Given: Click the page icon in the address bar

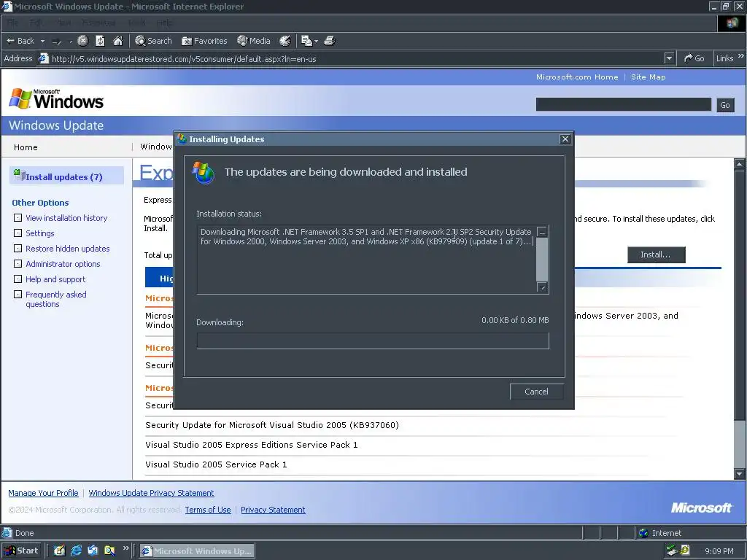Looking at the screenshot, I should point(43,58).
